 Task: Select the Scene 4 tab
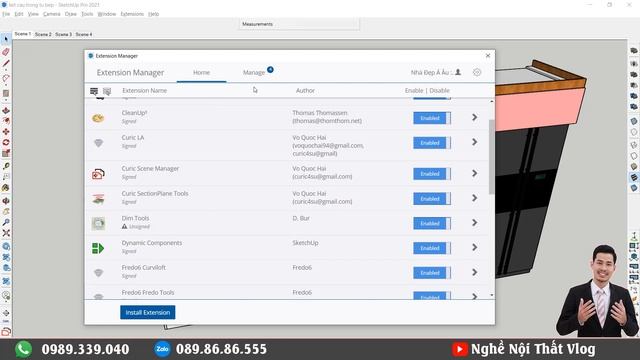pyautogui.click(x=84, y=34)
